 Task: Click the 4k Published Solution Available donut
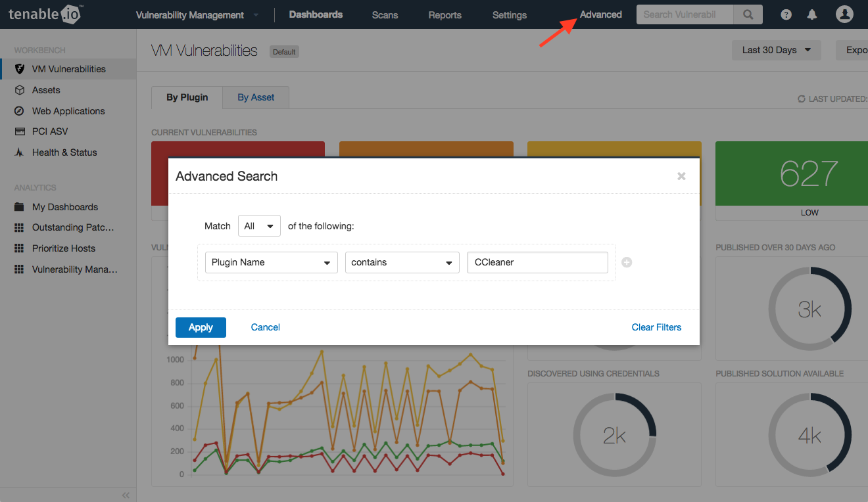tap(809, 436)
